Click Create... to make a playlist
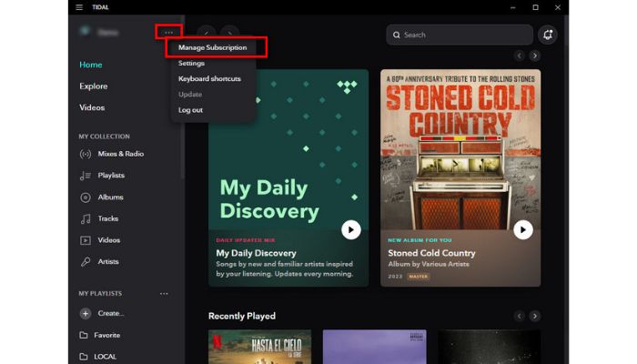Screen dimensions: 637x364 [x=111, y=313]
